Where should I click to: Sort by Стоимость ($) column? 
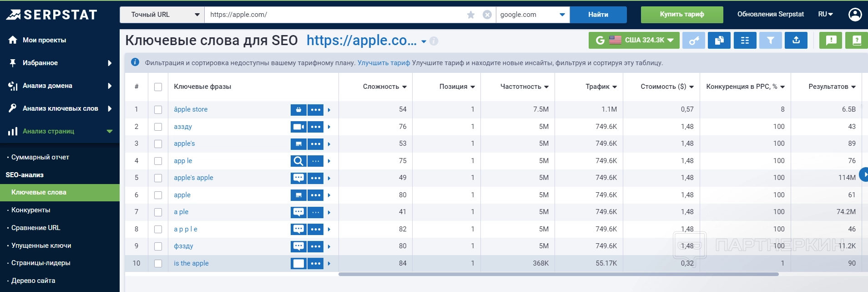click(x=667, y=87)
